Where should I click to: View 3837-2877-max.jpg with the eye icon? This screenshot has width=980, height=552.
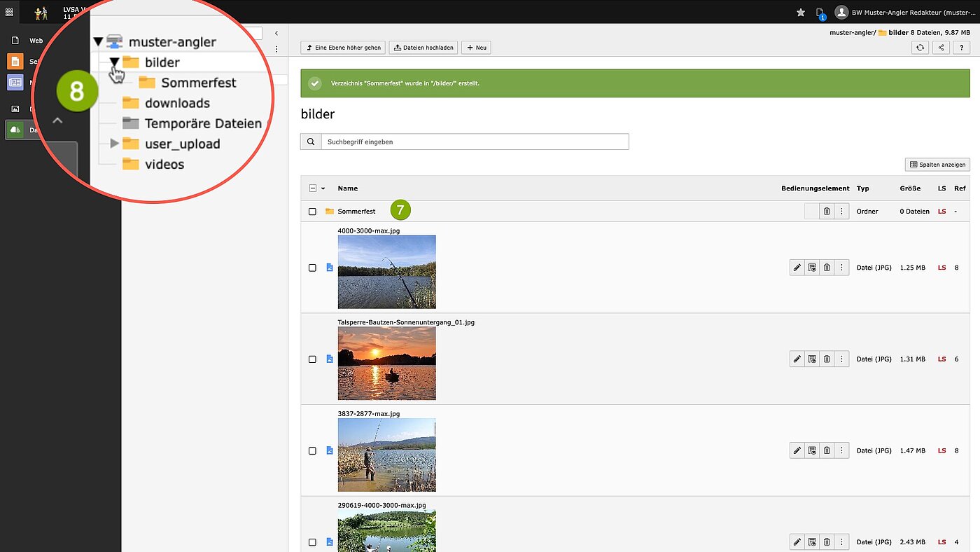[x=812, y=450]
